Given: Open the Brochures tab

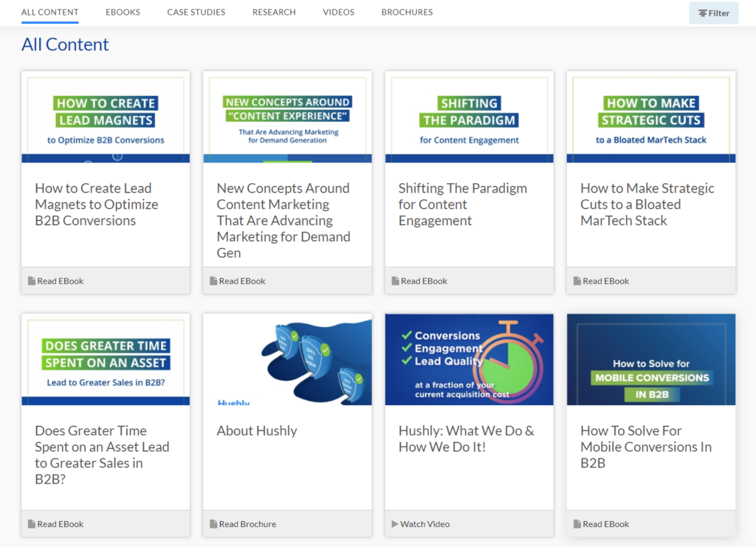Looking at the screenshot, I should click(x=407, y=12).
